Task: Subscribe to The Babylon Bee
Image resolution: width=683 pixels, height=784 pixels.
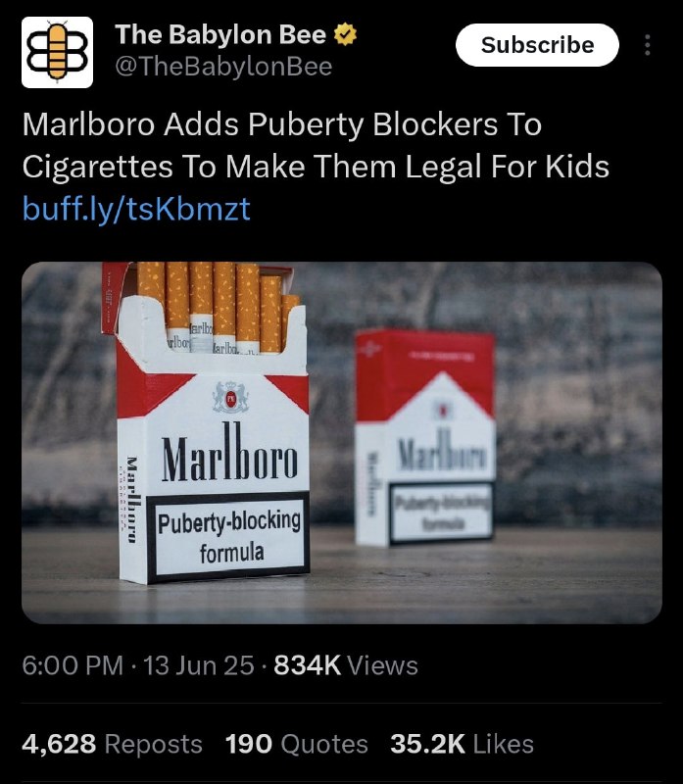Action: pos(537,45)
